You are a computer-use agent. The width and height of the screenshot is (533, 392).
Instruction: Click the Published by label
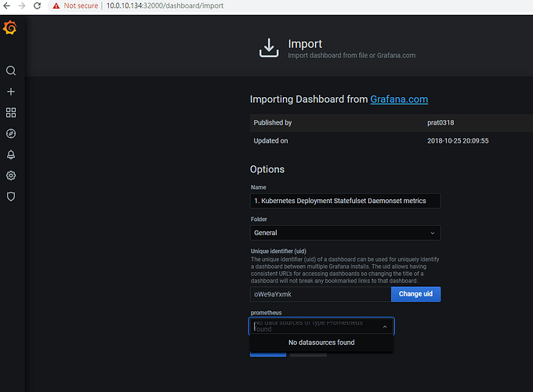coord(273,123)
